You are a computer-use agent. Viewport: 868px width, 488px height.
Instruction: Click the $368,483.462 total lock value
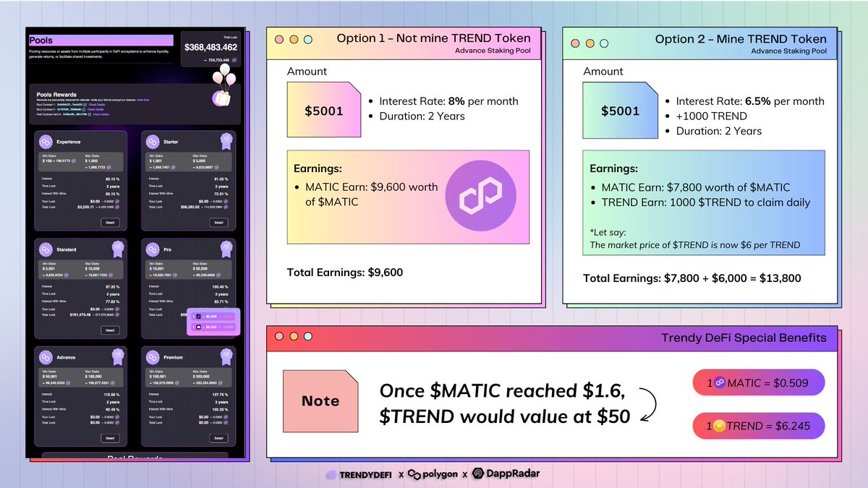point(210,47)
